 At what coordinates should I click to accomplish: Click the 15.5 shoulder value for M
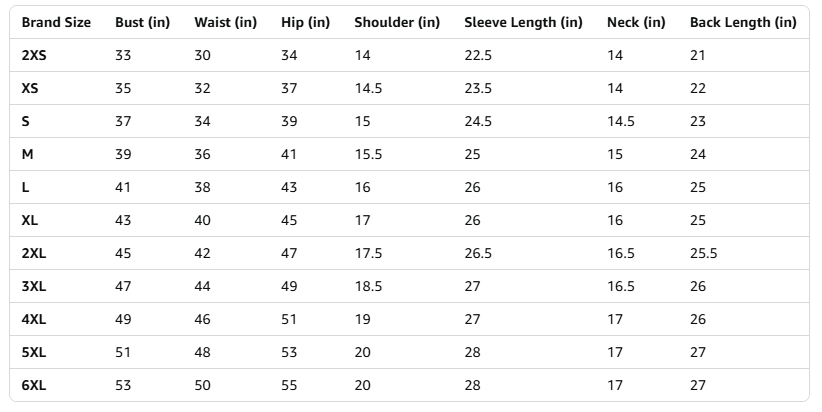click(x=367, y=154)
